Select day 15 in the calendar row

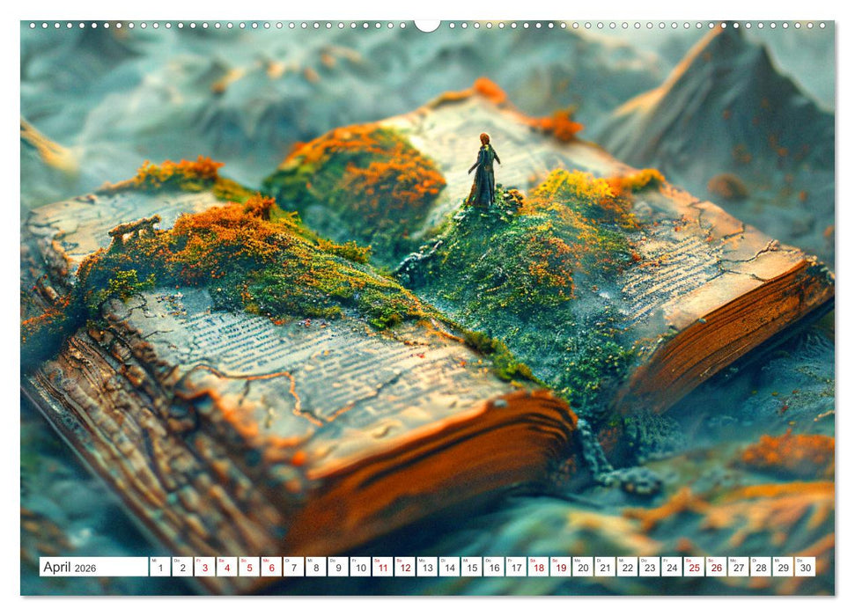471,567
